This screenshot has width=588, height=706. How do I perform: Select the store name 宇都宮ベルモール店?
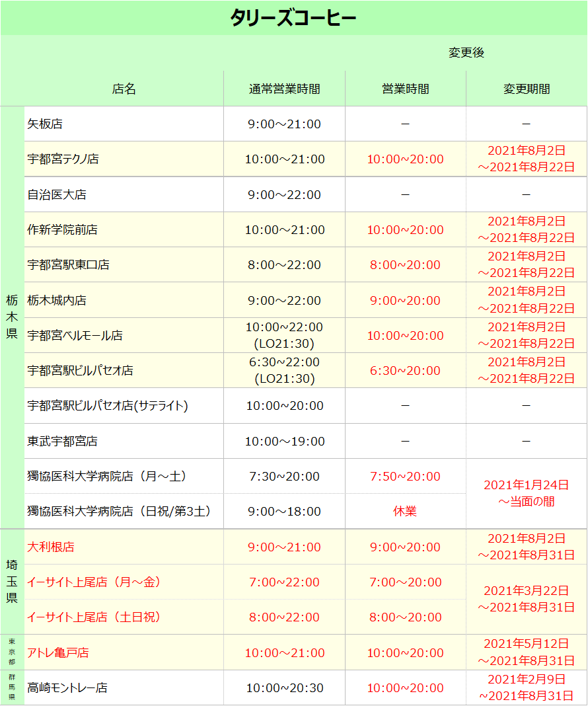[x=75, y=335]
